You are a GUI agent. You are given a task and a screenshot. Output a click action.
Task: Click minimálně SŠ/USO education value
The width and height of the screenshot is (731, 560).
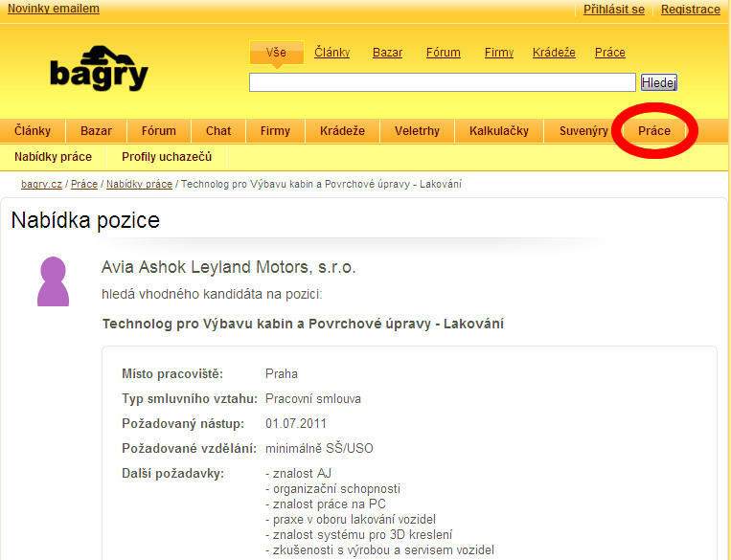coord(319,449)
